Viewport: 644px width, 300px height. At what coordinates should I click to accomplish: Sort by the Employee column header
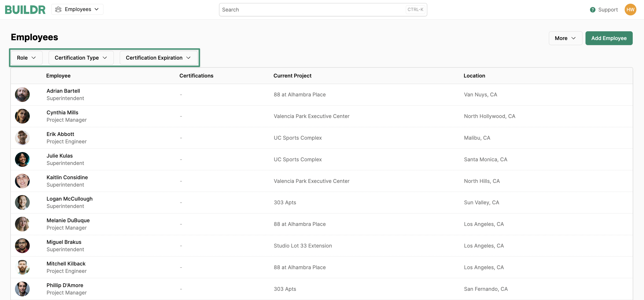click(58, 76)
